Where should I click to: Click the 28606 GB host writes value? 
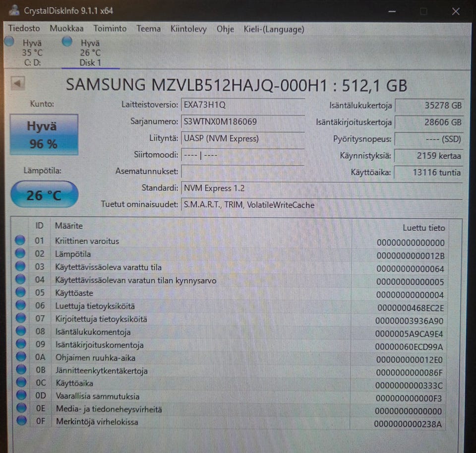[429, 123]
